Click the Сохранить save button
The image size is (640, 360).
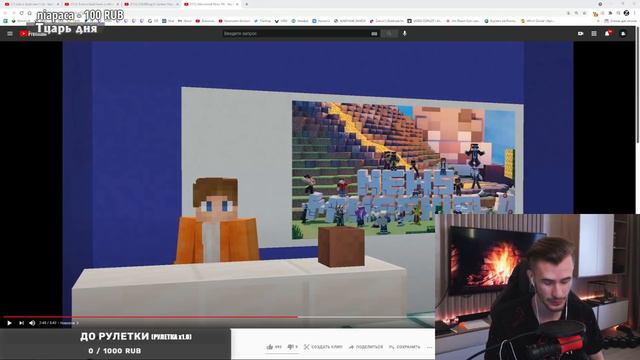point(404,347)
